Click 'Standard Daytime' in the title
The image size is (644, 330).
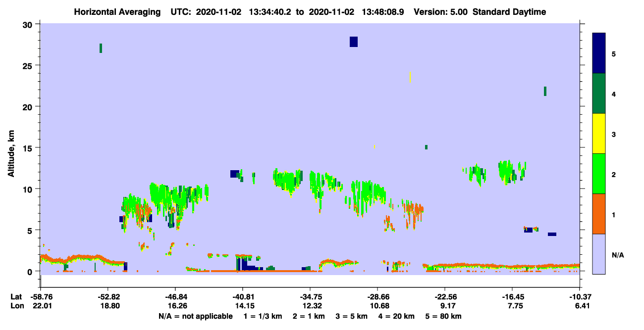[x=509, y=12]
